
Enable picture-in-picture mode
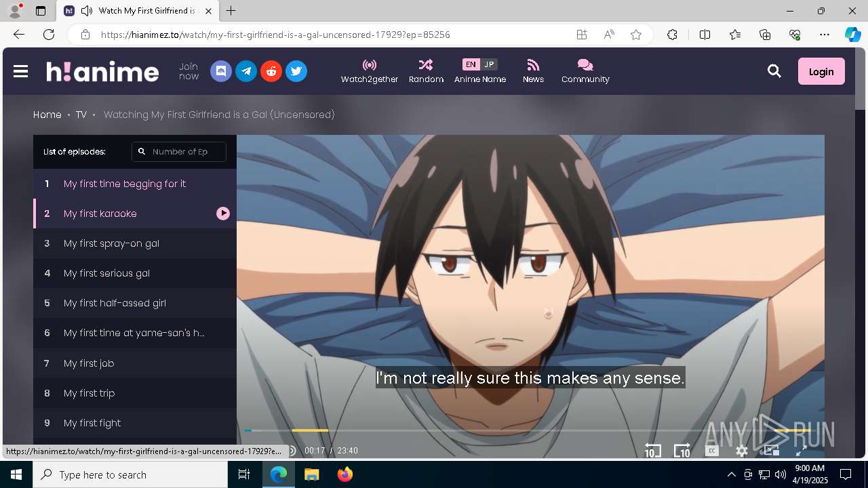coord(772,451)
